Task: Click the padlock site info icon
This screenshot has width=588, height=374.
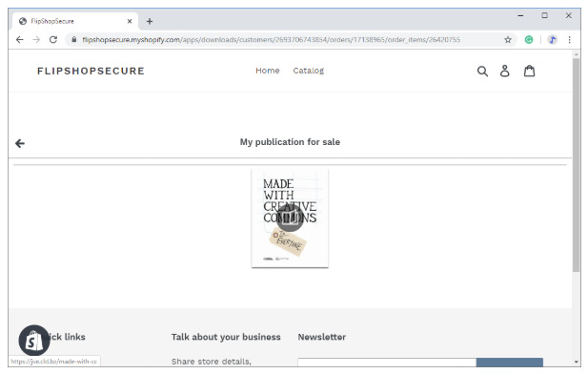Action: point(74,39)
